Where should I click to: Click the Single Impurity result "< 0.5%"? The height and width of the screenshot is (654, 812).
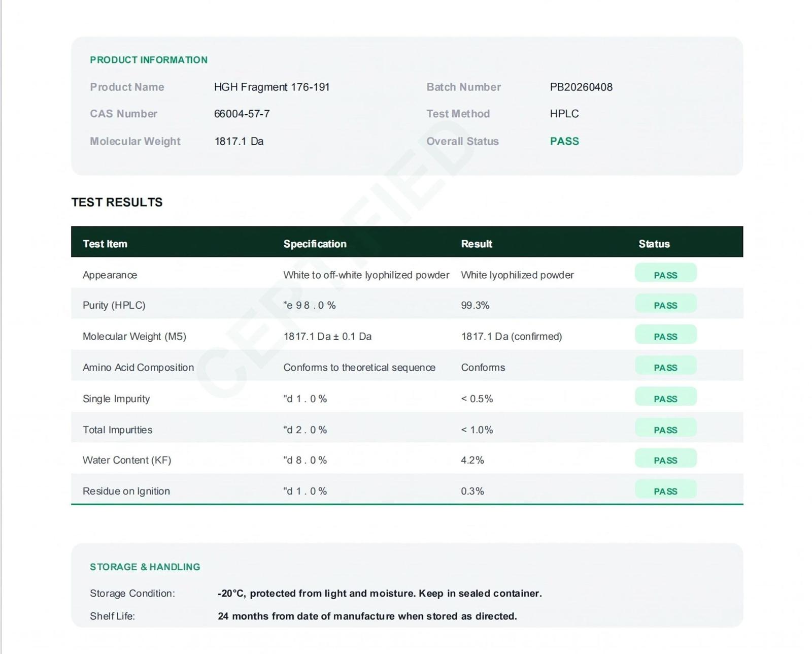[477, 399]
